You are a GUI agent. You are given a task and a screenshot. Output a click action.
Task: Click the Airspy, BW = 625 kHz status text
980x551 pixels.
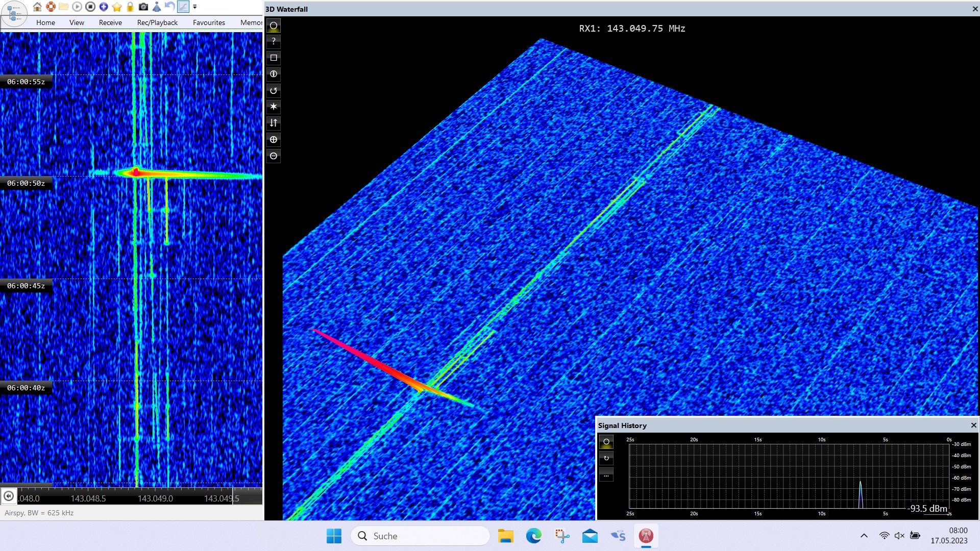[39, 513]
